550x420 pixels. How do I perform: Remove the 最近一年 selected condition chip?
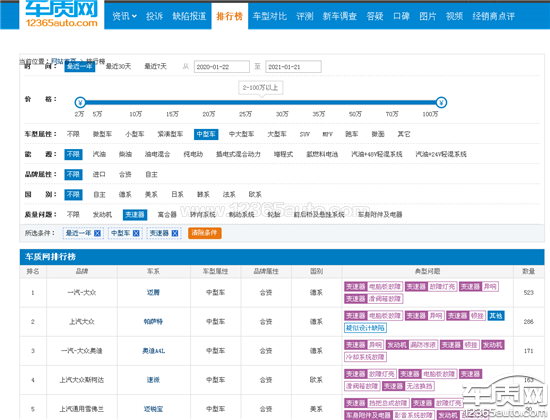[x=97, y=233]
